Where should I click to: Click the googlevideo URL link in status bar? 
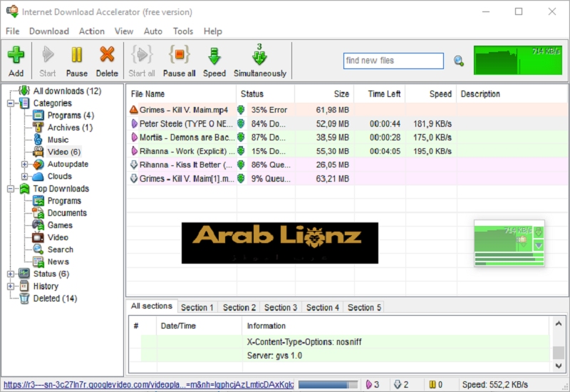coord(148,385)
